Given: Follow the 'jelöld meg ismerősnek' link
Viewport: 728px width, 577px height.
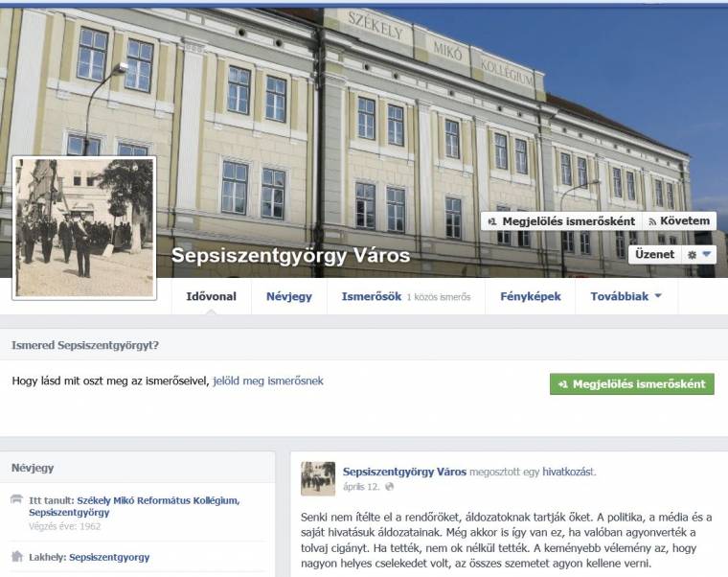Looking at the screenshot, I should pos(268,381).
